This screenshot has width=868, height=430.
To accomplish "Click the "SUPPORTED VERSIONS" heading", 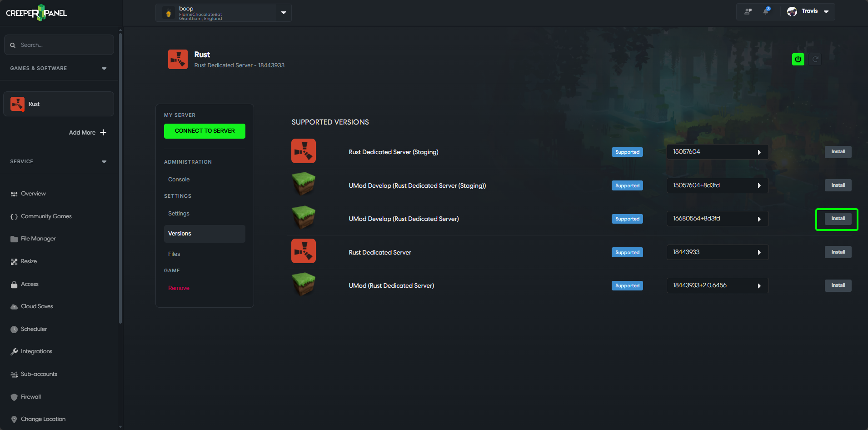I will pos(330,122).
